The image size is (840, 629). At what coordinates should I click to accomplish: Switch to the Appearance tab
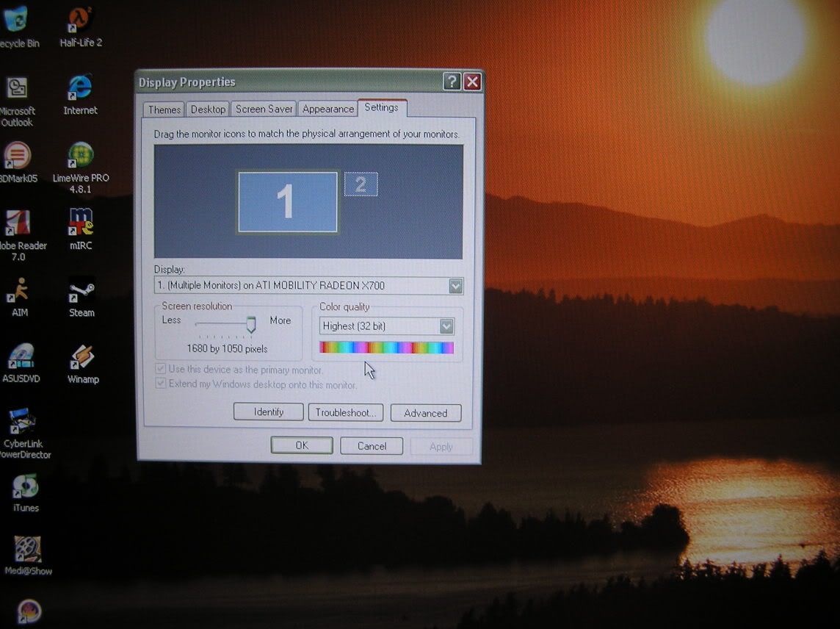click(x=327, y=109)
